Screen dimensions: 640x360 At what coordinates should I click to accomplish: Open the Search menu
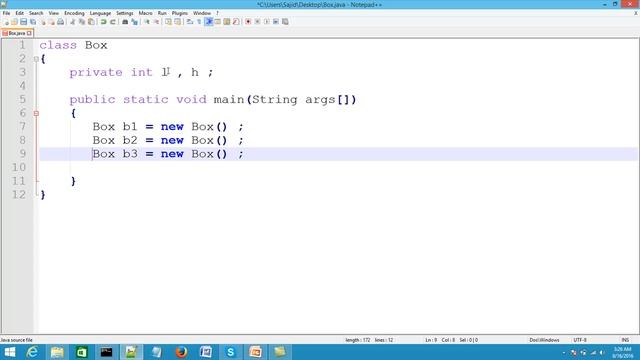coord(36,13)
